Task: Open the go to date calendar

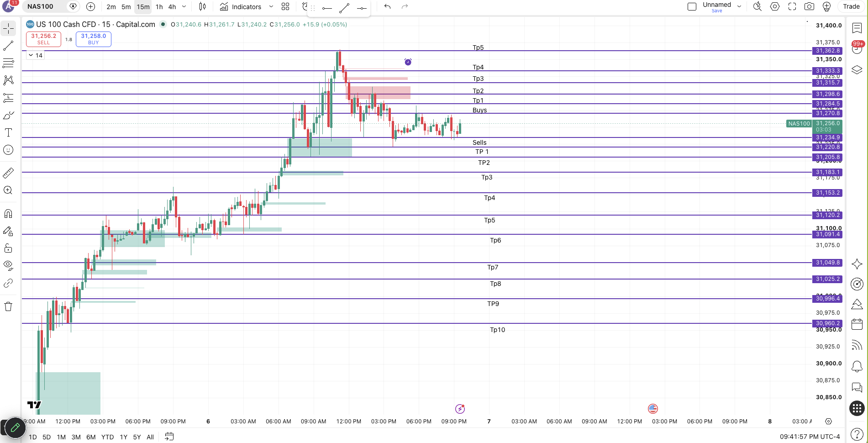Action: tap(169, 437)
